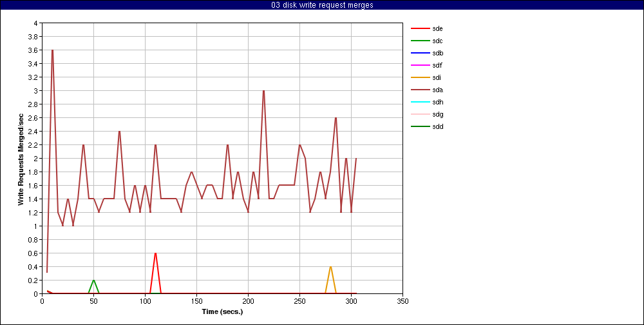The image size is (644, 325).
Task: Click the y-axis tick label 0.8
Action: [33, 240]
